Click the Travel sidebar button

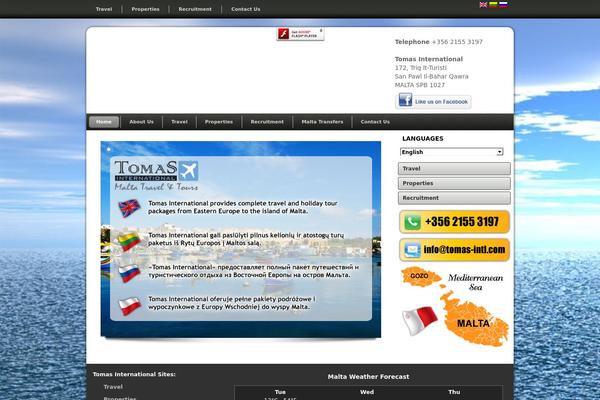point(454,168)
